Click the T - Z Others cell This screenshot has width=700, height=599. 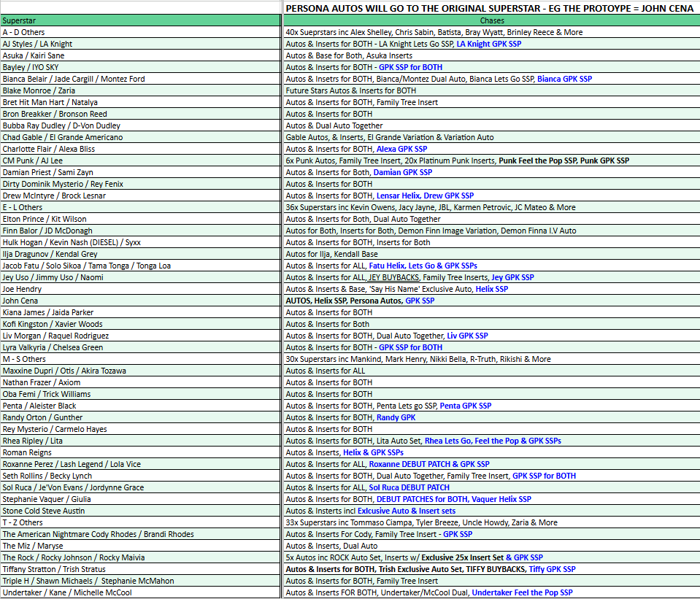tap(141, 522)
